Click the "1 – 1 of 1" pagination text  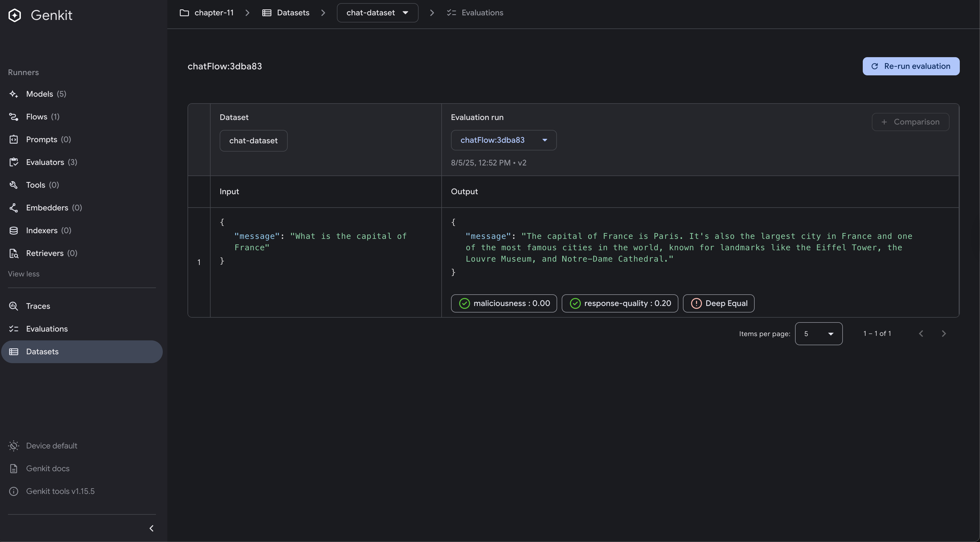pos(877,334)
